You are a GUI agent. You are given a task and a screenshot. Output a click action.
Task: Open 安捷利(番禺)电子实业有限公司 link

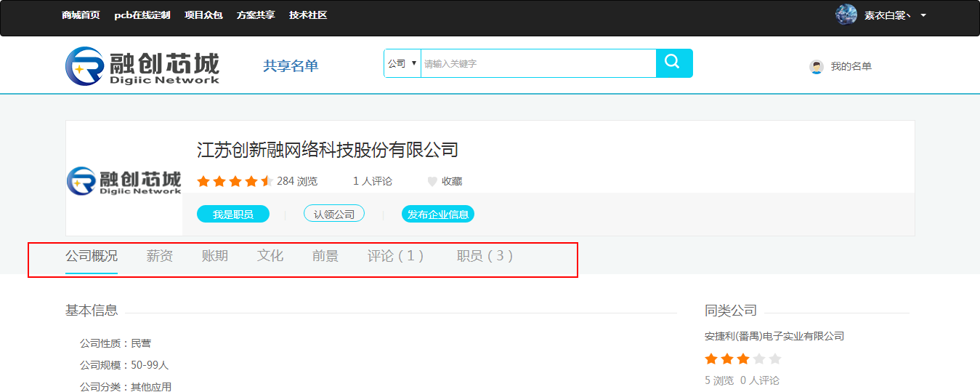(774, 336)
